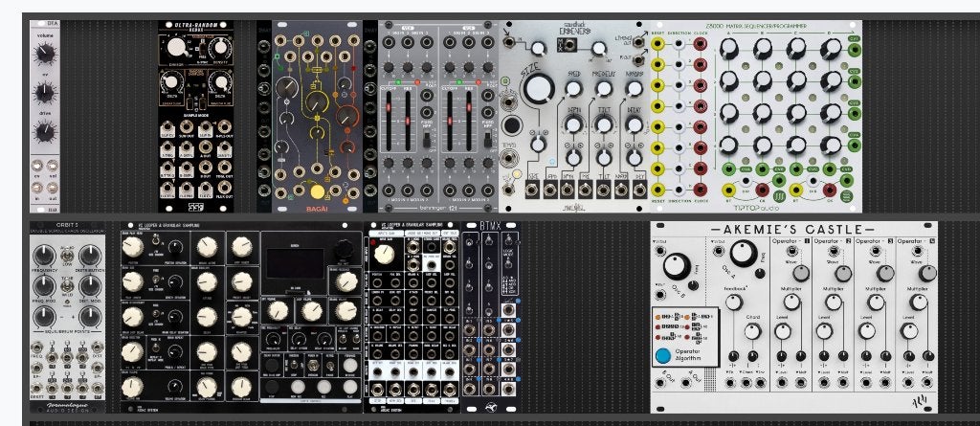Click the volume knob on the DIA module
Screen dimensions: 980x426
[x=44, y=55]
